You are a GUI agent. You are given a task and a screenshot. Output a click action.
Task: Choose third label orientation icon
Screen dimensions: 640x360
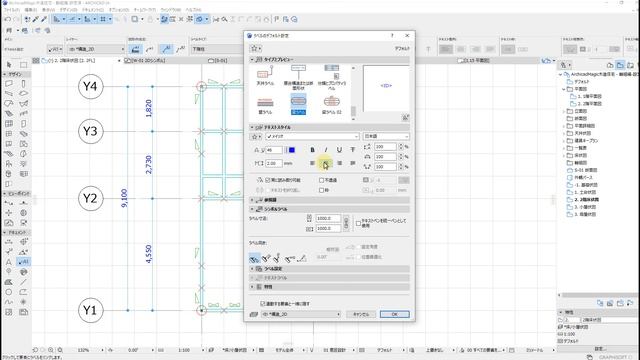coord(278,258)
